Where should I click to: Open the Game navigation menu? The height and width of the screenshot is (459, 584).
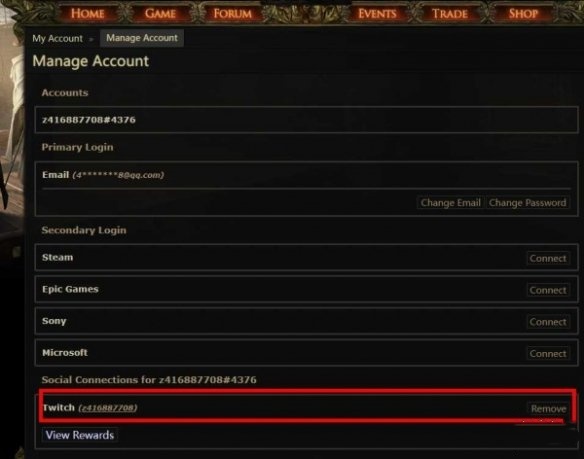pos(160,13)
